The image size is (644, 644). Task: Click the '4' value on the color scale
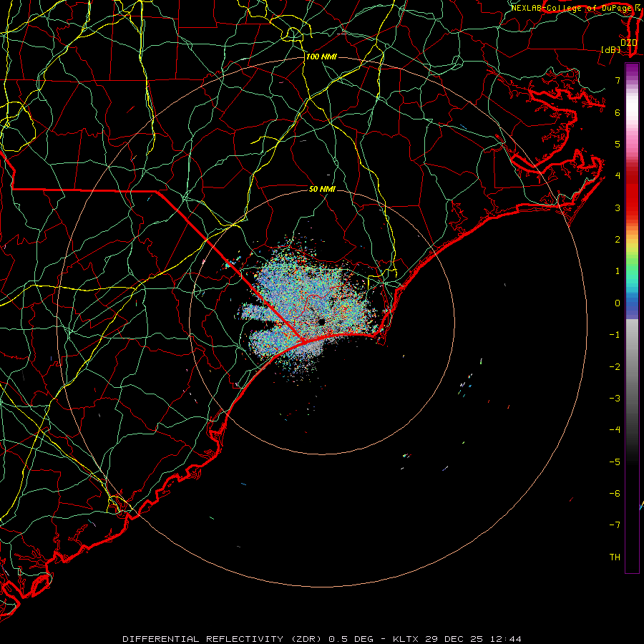[618, 176]
